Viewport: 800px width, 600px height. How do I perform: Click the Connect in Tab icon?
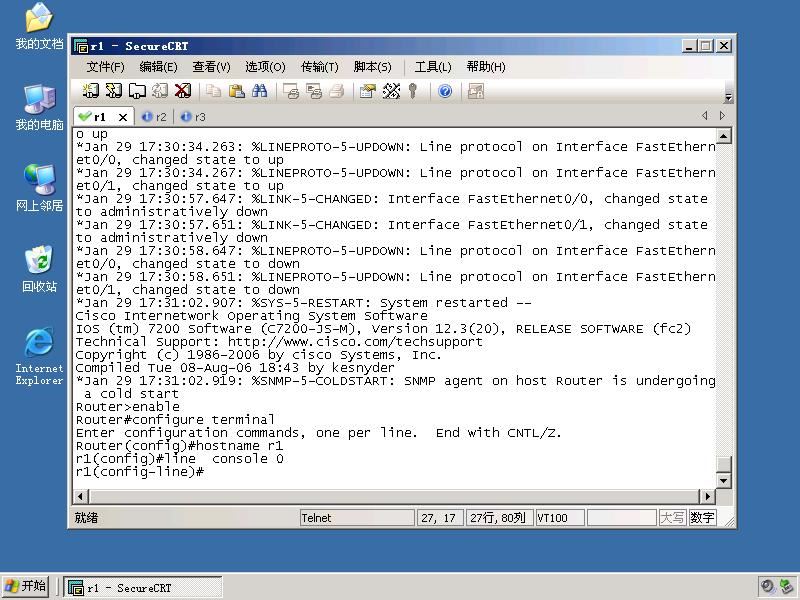click(x=137, y=91)
